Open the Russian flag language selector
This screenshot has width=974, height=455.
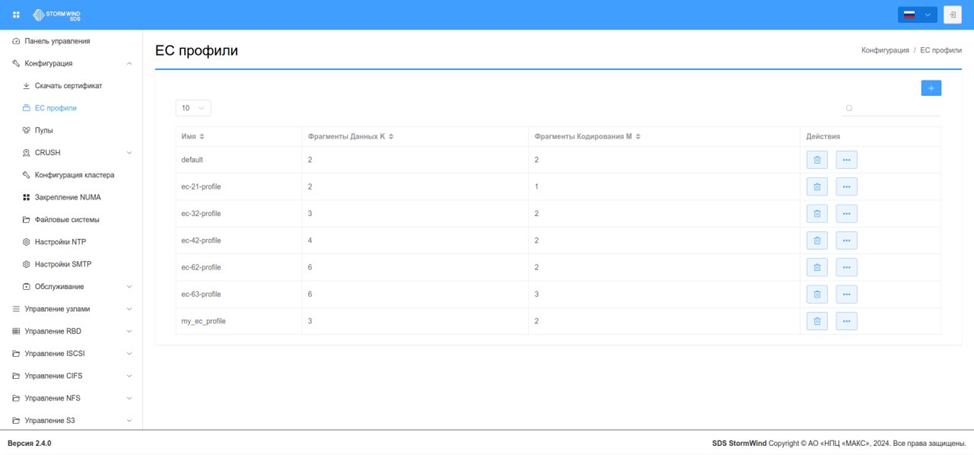[x=917, y=15]
